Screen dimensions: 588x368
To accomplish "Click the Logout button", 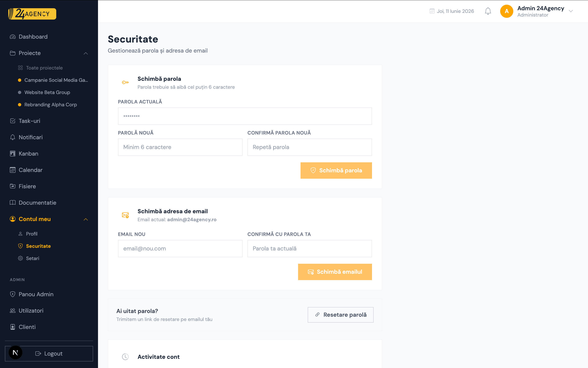I will (x=49, y=354).
